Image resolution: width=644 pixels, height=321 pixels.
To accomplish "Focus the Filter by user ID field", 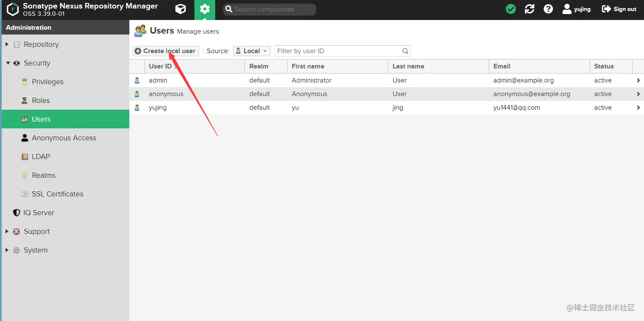I will (342, 51).
